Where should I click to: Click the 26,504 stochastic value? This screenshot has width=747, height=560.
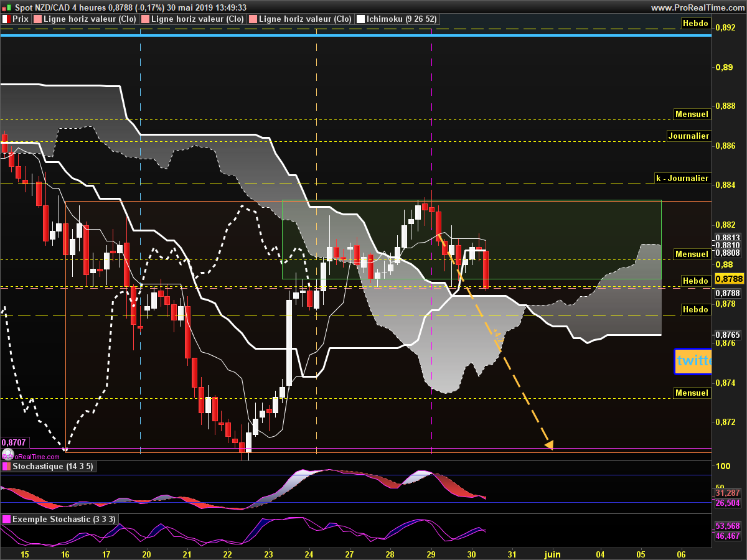(x=727, y=503)
